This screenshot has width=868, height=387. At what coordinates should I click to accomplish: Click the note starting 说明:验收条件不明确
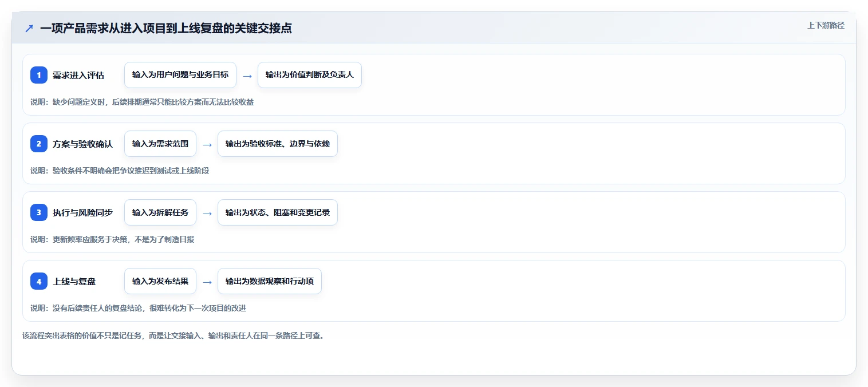tap(120, 171)
